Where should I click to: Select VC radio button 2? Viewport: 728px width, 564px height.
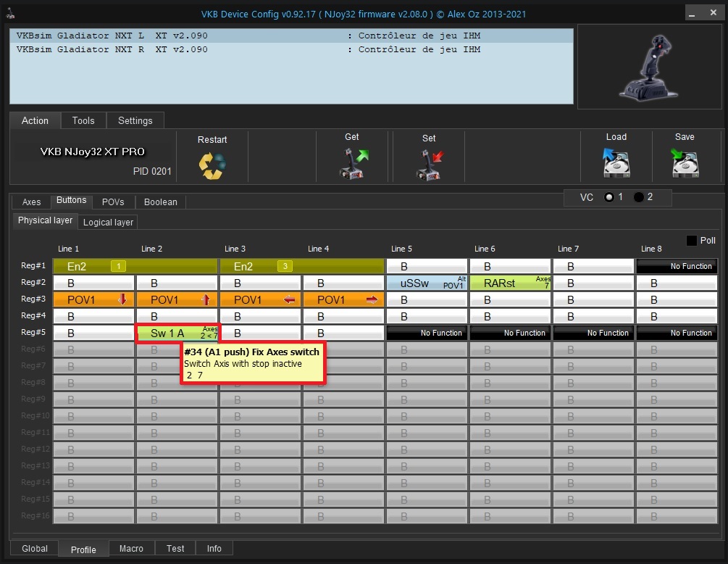(x=639, y=197)
